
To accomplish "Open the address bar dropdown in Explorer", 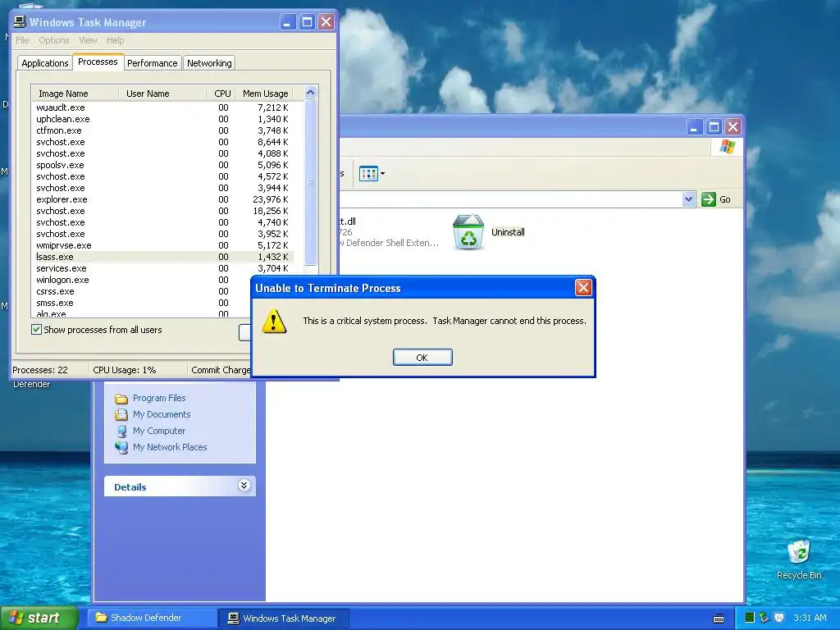I will 688,199.
